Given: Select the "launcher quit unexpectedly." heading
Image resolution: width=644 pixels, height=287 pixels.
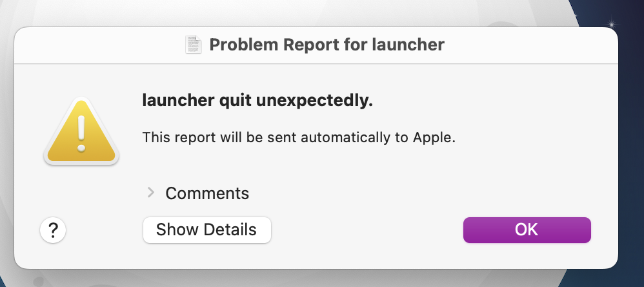Looking at the screenshot, I should (x=257, y=101).
